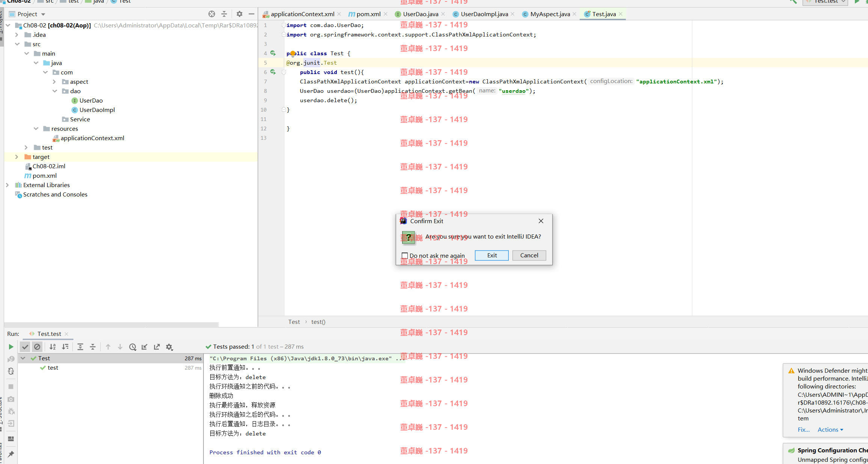Click the locate-in-project crosshair icon
The height and width of the screenshot is (464, 868).
212,14
